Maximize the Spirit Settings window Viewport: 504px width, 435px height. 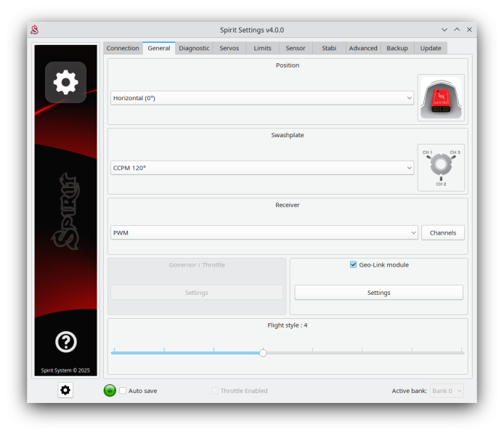click(457, 30)
